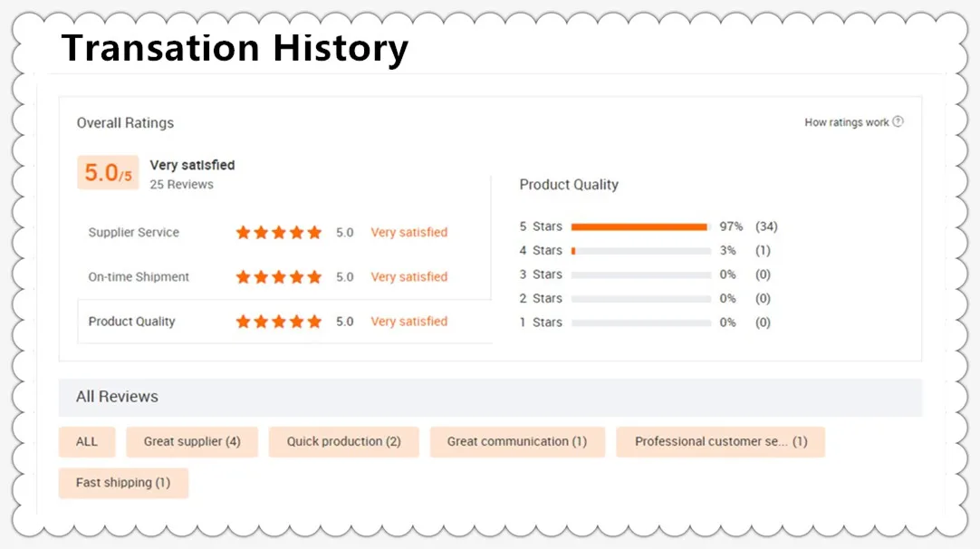Filter reviews by ALL tag
The height and width of the screenshot is (549, 980).
coord(87,442)
